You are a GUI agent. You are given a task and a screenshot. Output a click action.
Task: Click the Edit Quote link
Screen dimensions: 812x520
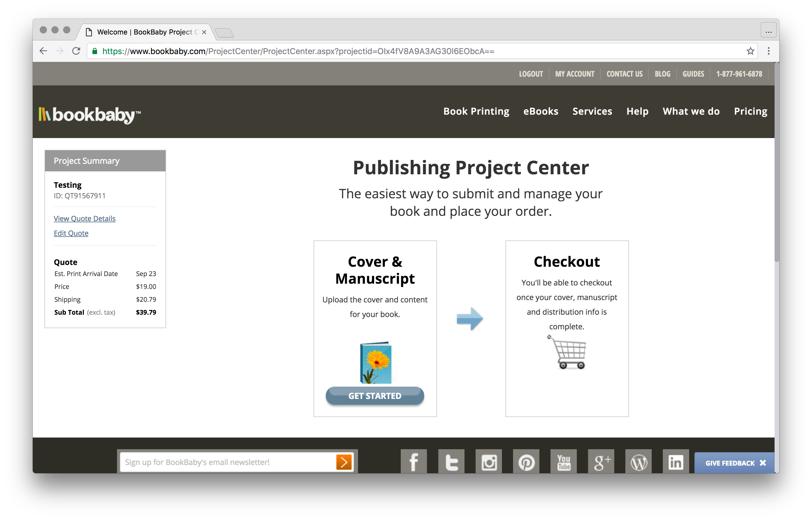pyautogui.click(x=71, y=233)
